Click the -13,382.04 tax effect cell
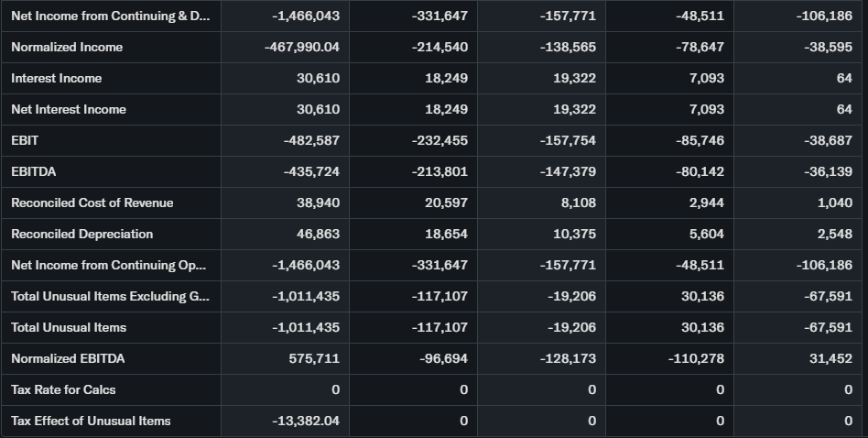Image resolution: width=868 pixels, height=438 pixels. click(x=306, y=421)
